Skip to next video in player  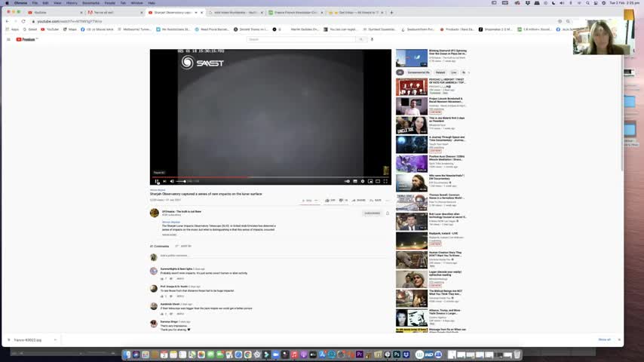coord(164,181)
